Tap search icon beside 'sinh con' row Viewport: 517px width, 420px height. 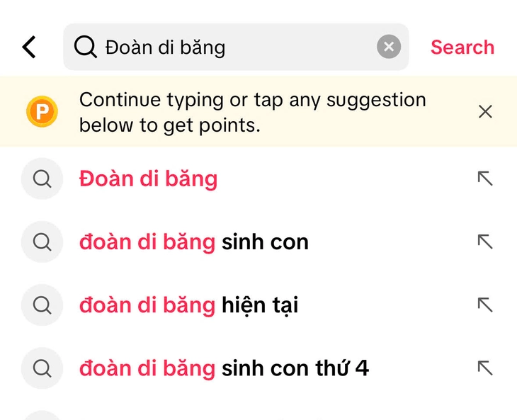click(x=42, y=242)
